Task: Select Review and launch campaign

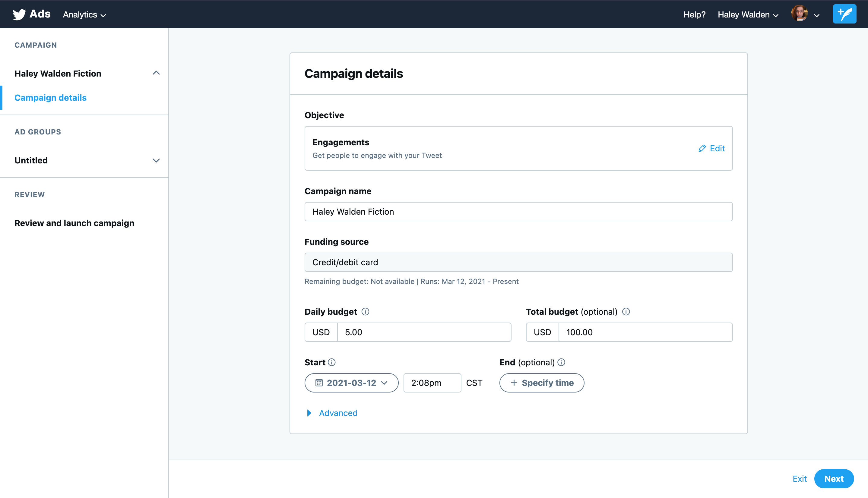Action: (x=74, y=223)
